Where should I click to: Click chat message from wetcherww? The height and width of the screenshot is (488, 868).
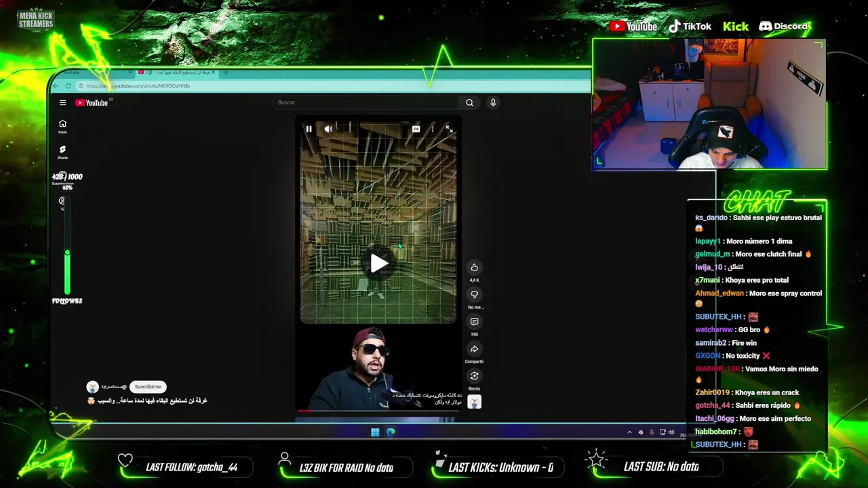pyautogui.click(x=733, y=329)
